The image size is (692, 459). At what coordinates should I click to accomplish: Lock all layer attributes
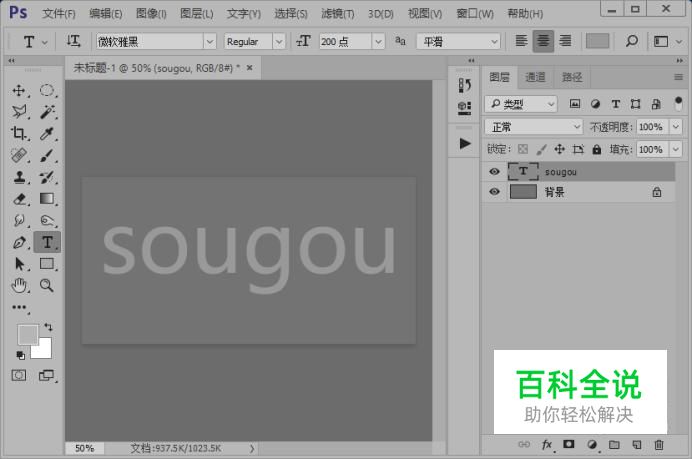coord(597,149)
